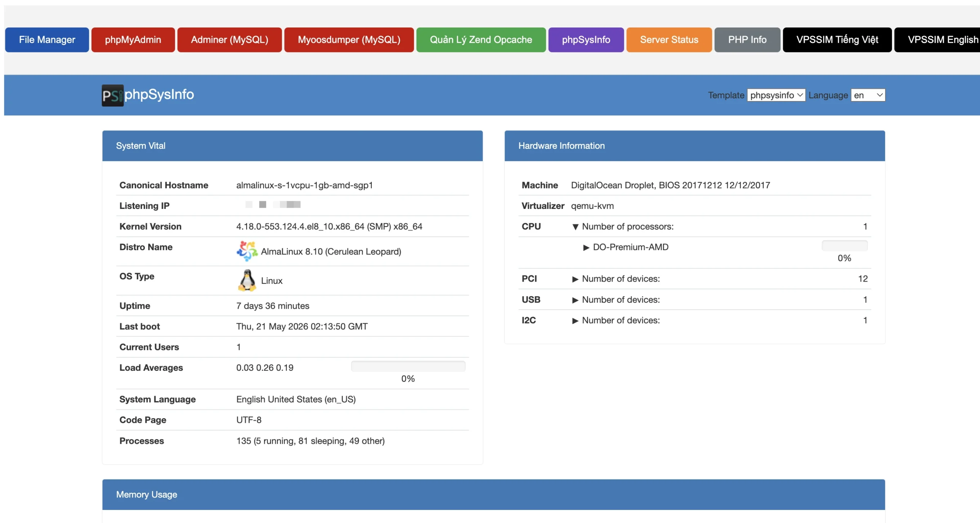This screenshot has width=980, height=523.
Task: Click DigitalOcean Droplet machine text
Action: [x=670, y=185]
